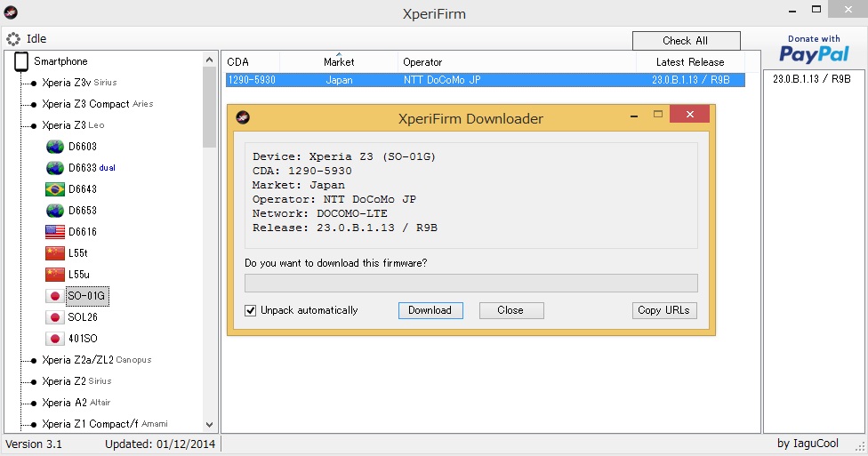Click the Version 3.1 status bar text
Screen dimensions: 868x456
(x=34, y=444)
